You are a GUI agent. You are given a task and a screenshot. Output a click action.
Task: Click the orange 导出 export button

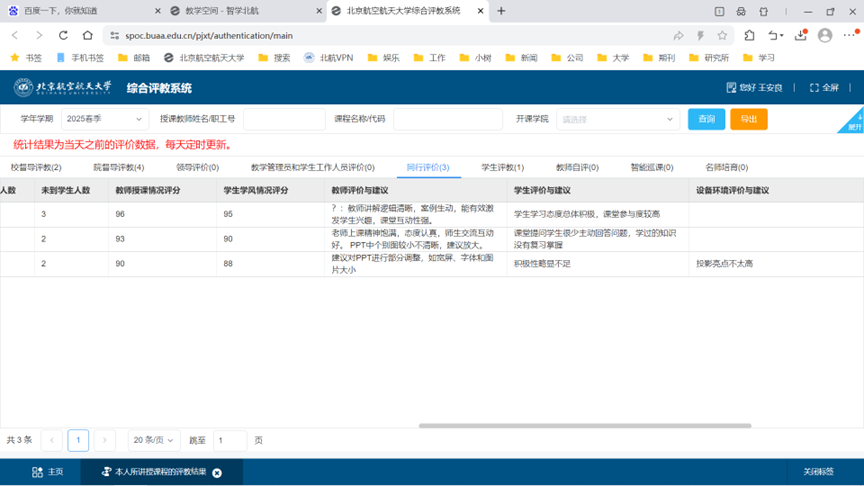pyautogui.click(x=749, y=119)
